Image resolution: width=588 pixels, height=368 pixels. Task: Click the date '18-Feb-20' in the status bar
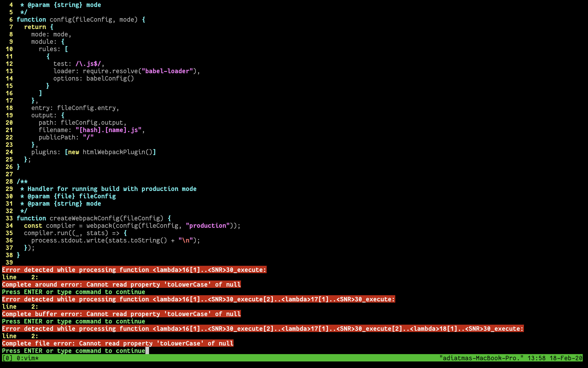click(x=566, y=358)
